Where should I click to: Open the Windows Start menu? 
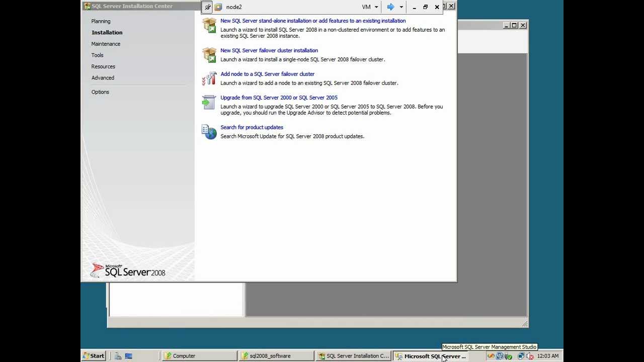tap(94, 356)
